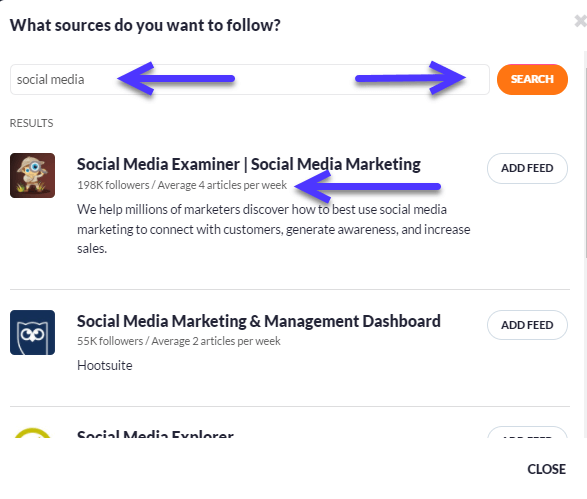Open the Social Media Examiner explorer icon
Viewport: 587px width, 499px height.
(33, 175)
